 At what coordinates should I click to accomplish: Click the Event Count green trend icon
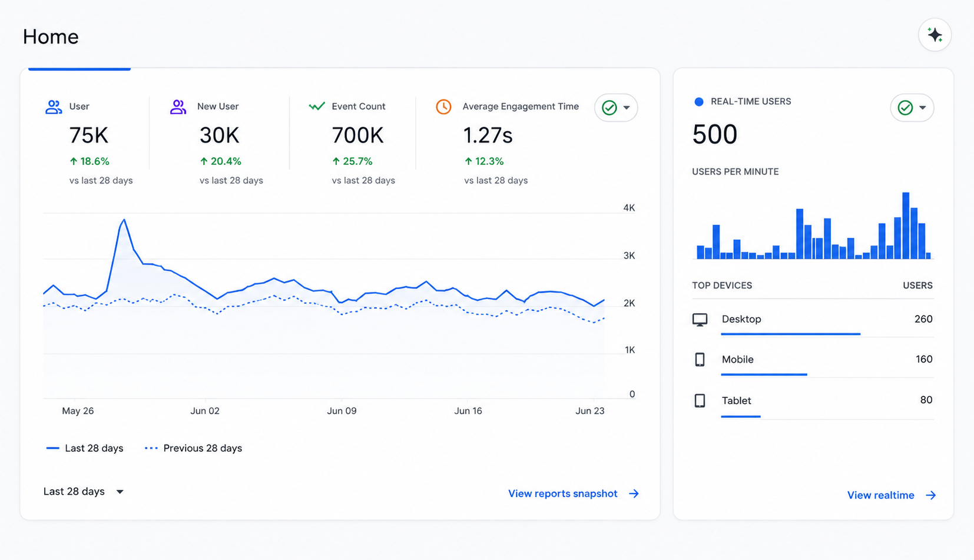point(317,107)
